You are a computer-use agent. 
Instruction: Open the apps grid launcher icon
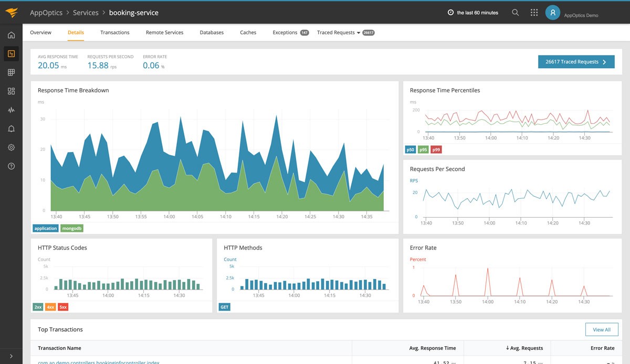click(534, 13)
